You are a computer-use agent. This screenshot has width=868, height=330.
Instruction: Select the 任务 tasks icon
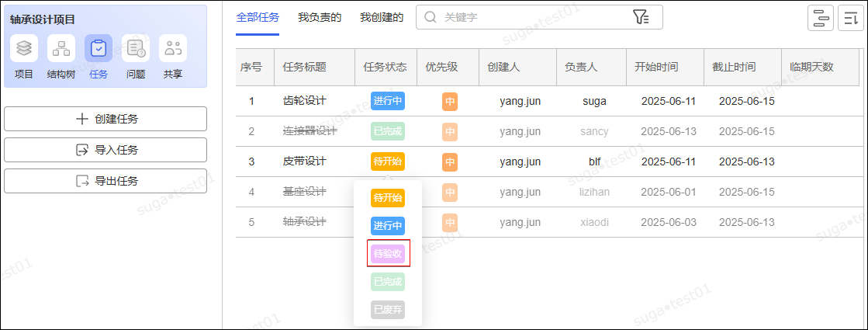(99, 49)
